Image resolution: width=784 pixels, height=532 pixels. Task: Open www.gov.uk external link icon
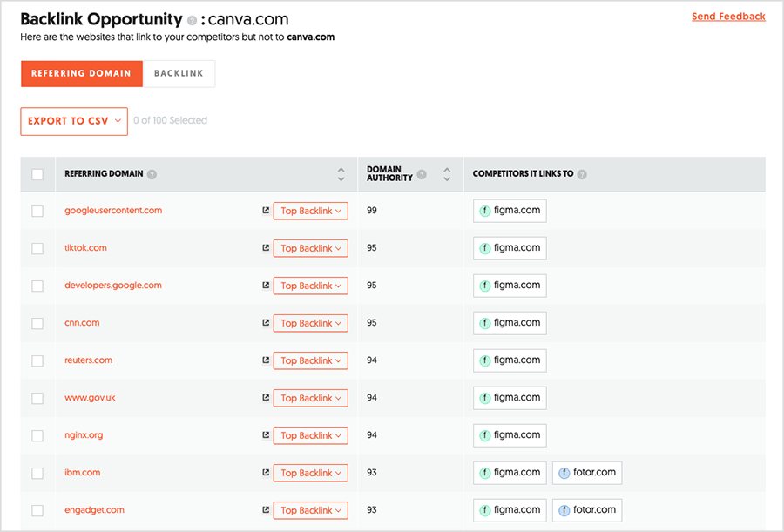click(x=266, y=398)
